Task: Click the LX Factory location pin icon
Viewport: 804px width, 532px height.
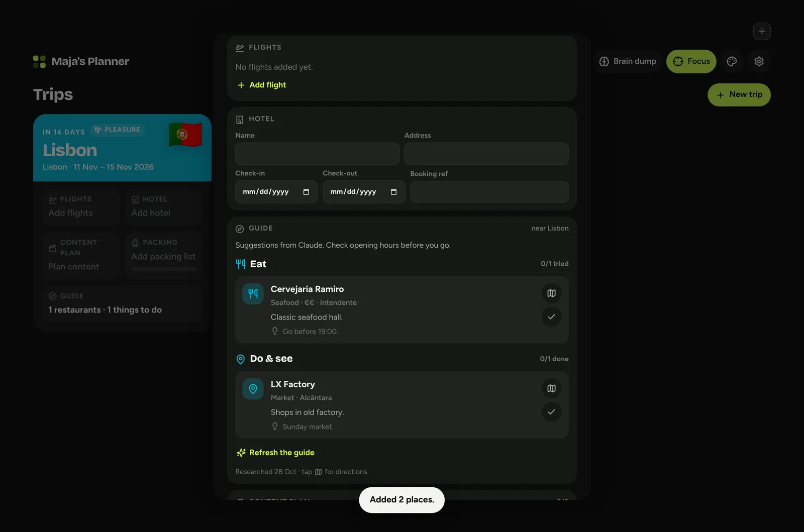Action: (x=253, y=389)
